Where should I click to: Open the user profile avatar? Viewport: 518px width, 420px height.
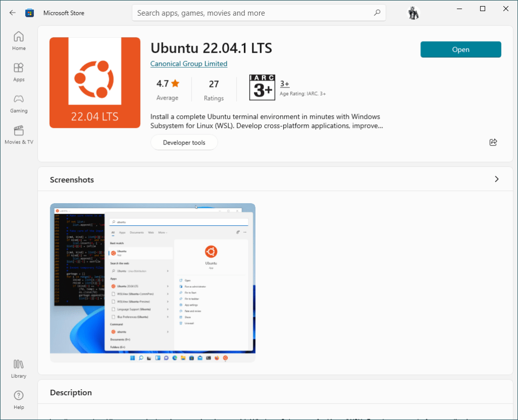pos(413,13)
